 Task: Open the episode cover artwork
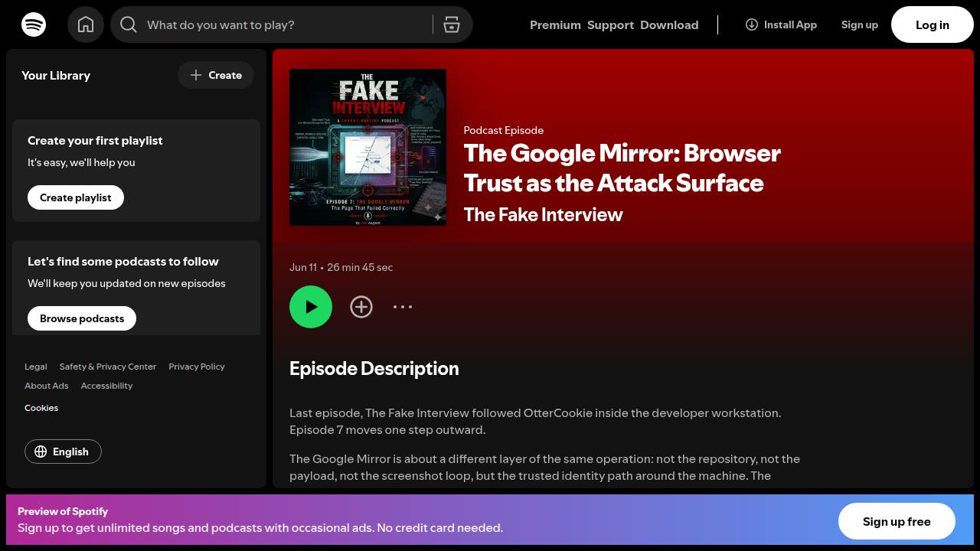(367, 147)
